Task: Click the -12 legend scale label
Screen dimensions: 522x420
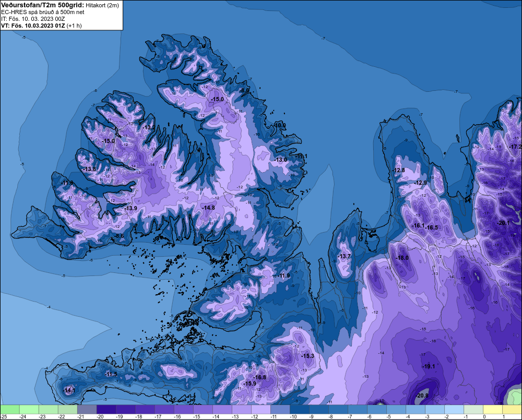Action: 254,417
